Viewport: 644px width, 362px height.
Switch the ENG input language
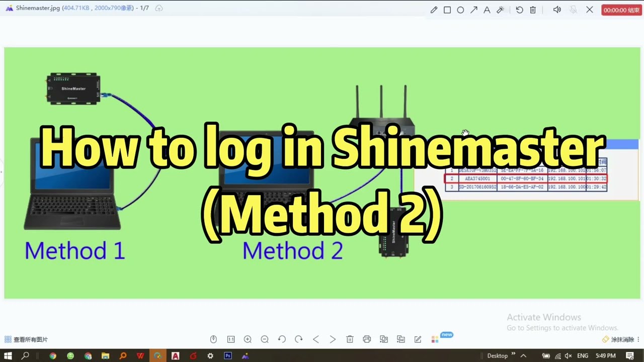tap(583, 356)
